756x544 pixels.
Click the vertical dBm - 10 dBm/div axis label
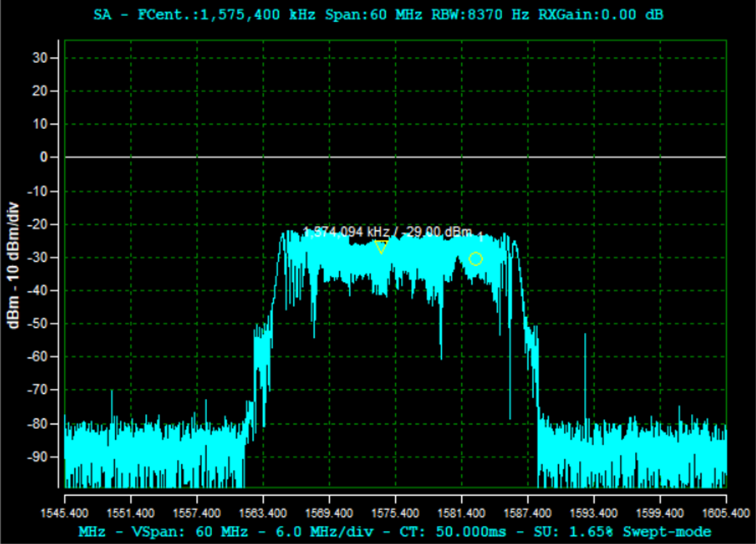tap(14, 265)
